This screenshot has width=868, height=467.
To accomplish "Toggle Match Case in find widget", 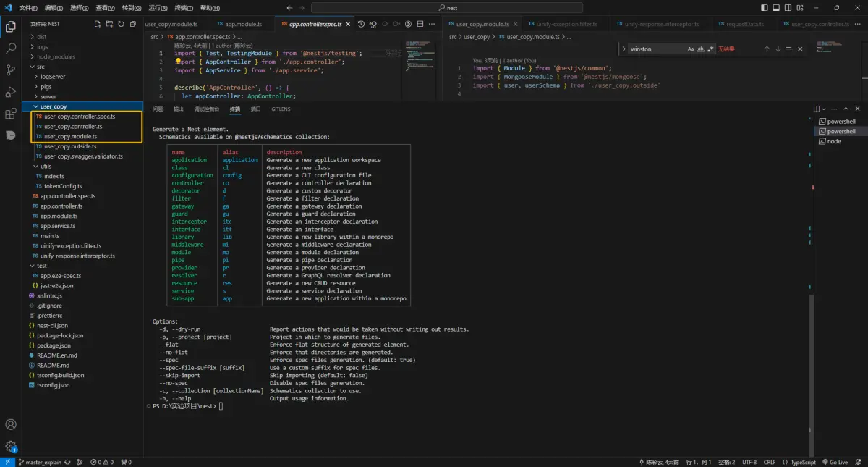I will pos(691,49).
